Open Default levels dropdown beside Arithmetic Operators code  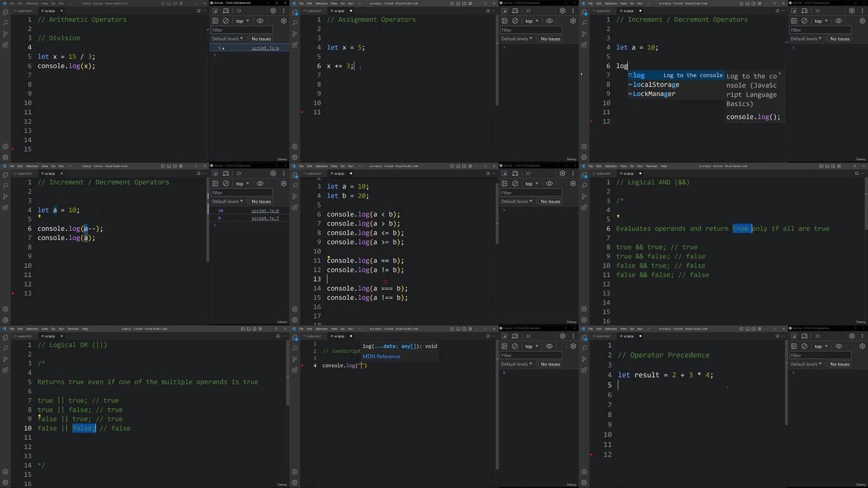point(227,39)
